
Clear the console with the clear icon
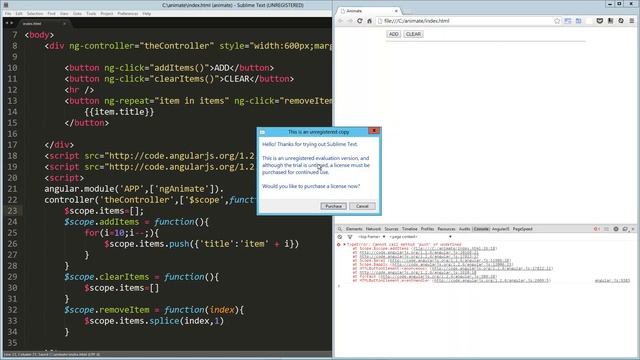coord(340,237)
